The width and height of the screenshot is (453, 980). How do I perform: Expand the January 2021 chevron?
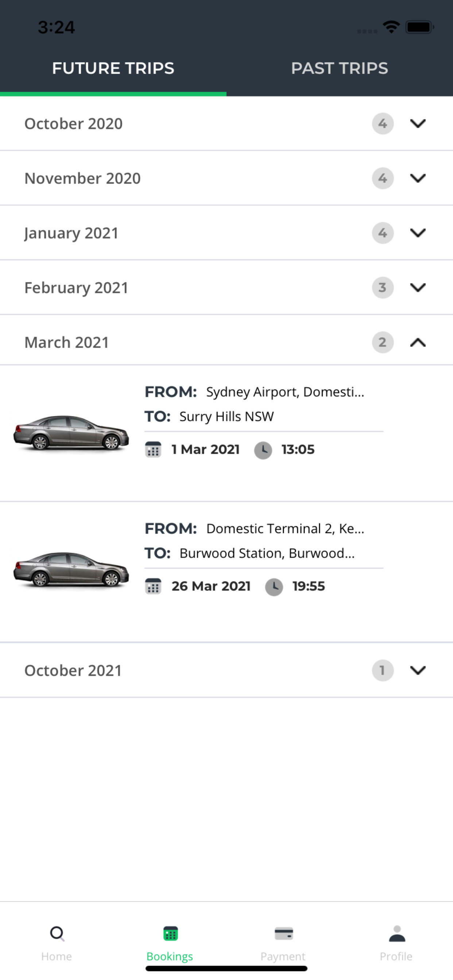click(x=418, y=233)
